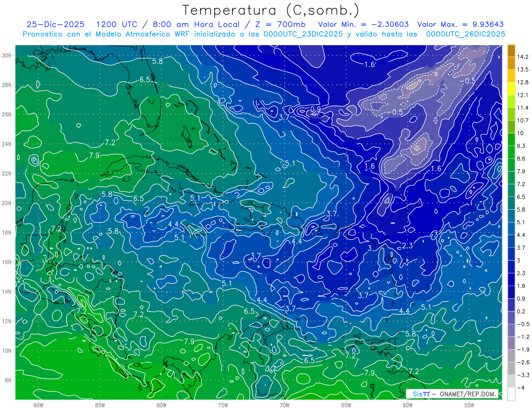Click the white swatch at legend bottom
Viewport: 532px width, 411px height.
(x=511, y=394)
